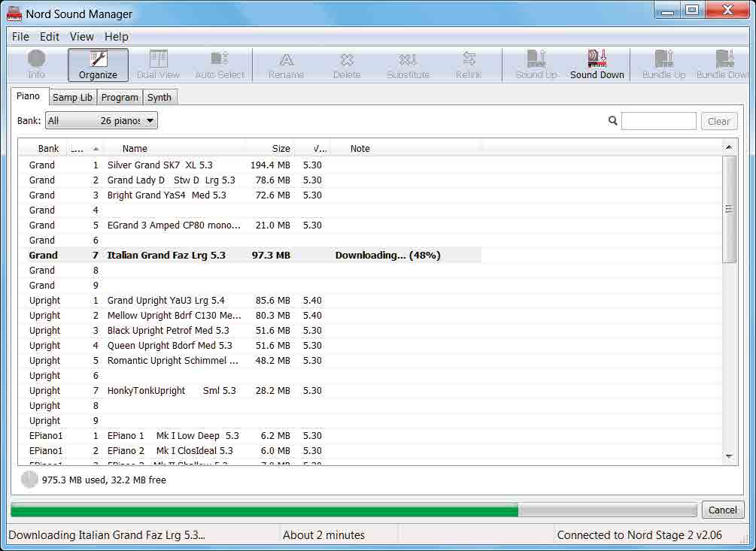Click the download progress bar

coord(354,510)
